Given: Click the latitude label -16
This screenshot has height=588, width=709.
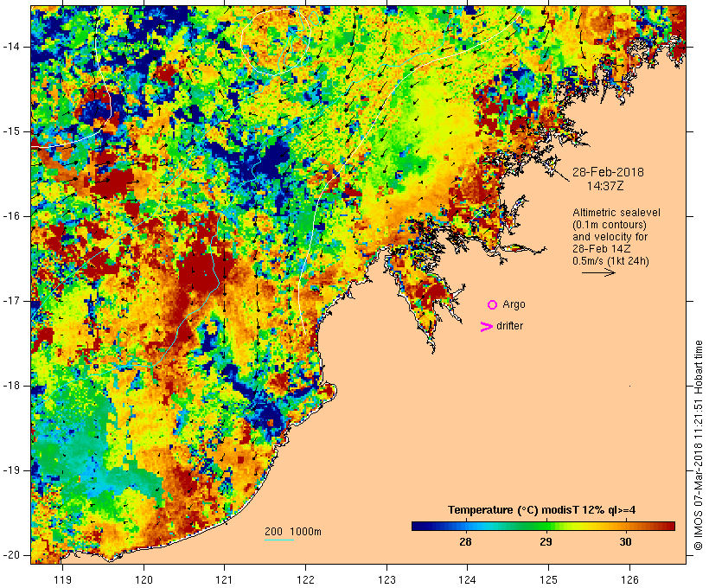Looking at the screenshot, I should [11, 216].
